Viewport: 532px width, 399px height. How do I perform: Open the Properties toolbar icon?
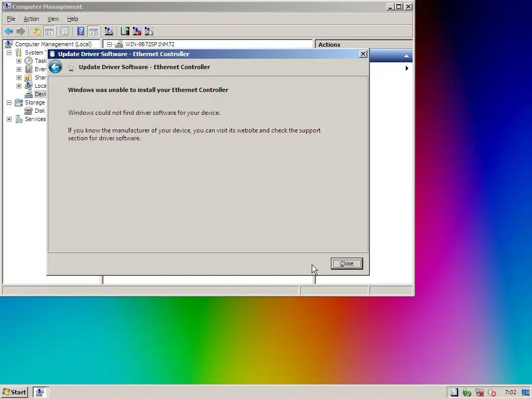click(64, 32)
